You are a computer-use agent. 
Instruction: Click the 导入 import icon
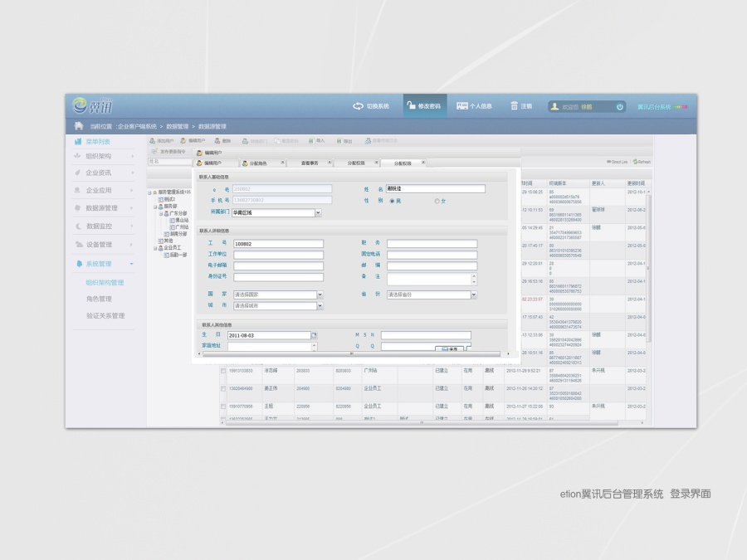pyautogui.click(x=316, y=142)
